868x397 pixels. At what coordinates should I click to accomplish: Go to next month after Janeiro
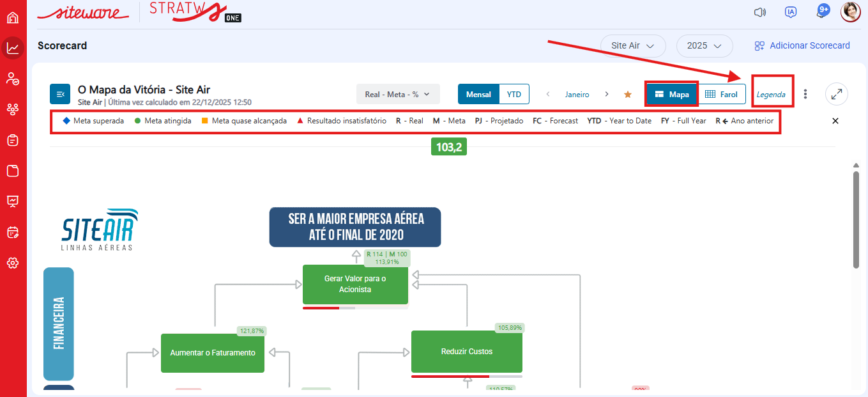[606, 94]
